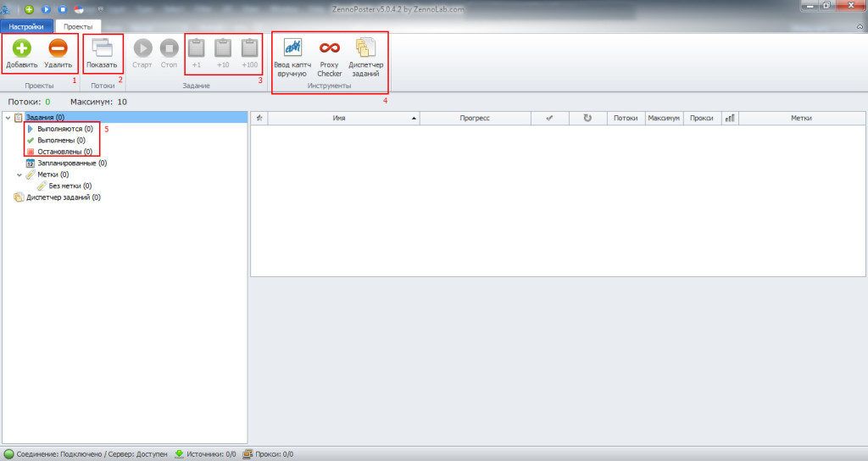868x461 pixels.
Task: Click the orange Удалить project button
Action: pos(58,53)
